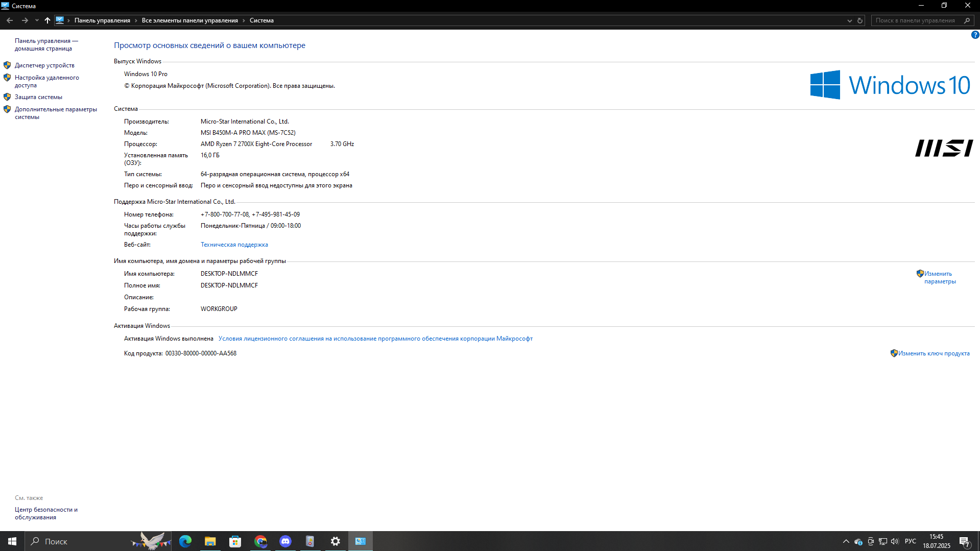The height and width of the screenshot is (551, 980).
Task: Open Центр безопасности и обслуживания
Action: click(x=46, y=513)
